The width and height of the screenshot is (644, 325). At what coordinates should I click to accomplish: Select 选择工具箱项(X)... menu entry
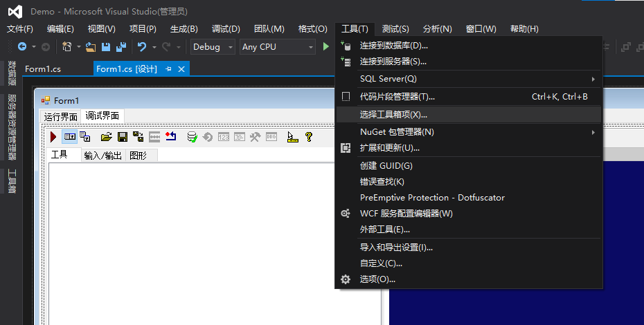pyautogui.click(x=469, y=115)
